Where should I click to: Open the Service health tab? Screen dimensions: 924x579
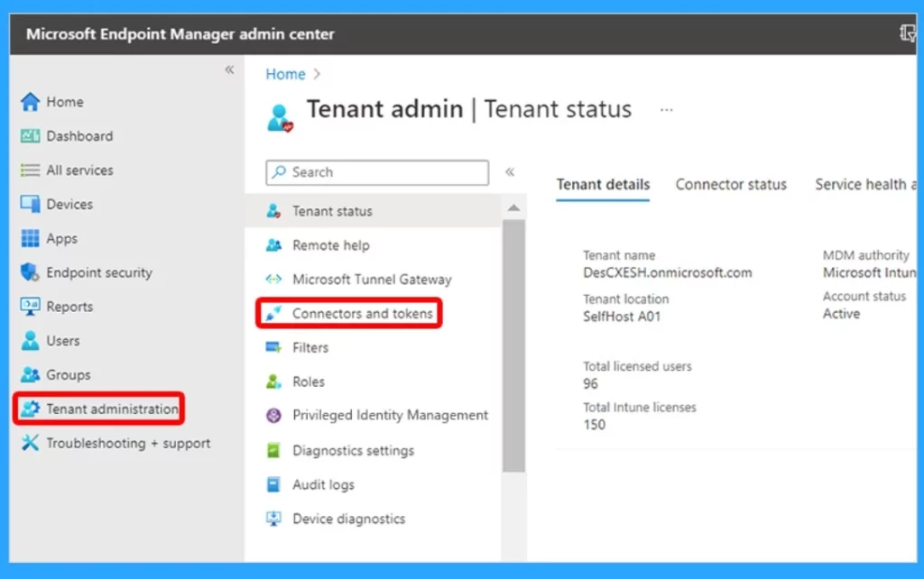click(x=865, y=184)
